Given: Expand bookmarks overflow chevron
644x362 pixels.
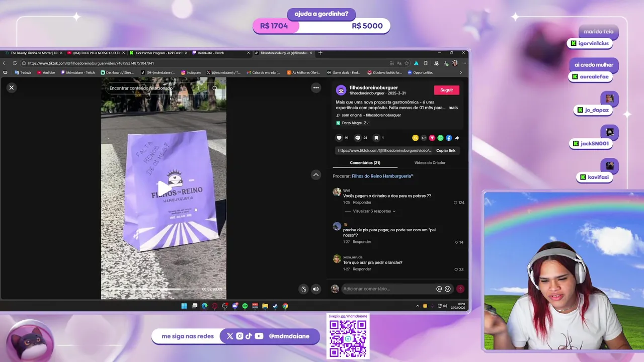Looking at the screenshot, I should pyautogui.click(x=460, y=72).
